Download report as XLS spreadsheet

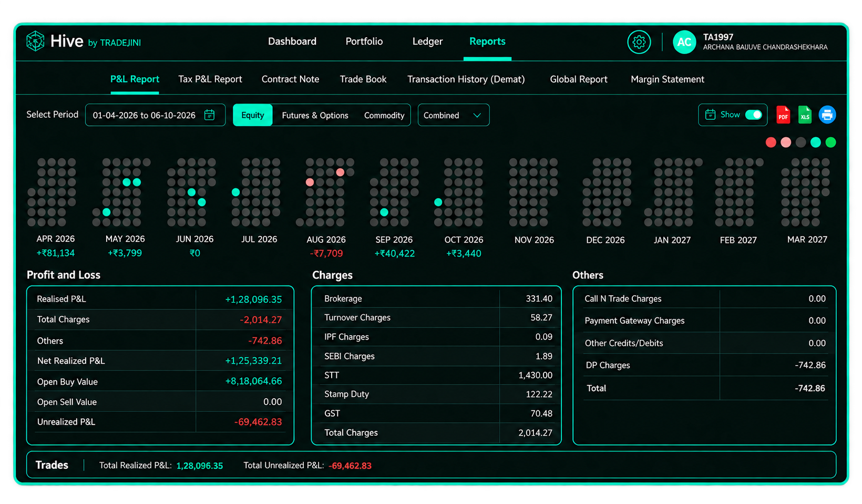click(x=805, y=115)
